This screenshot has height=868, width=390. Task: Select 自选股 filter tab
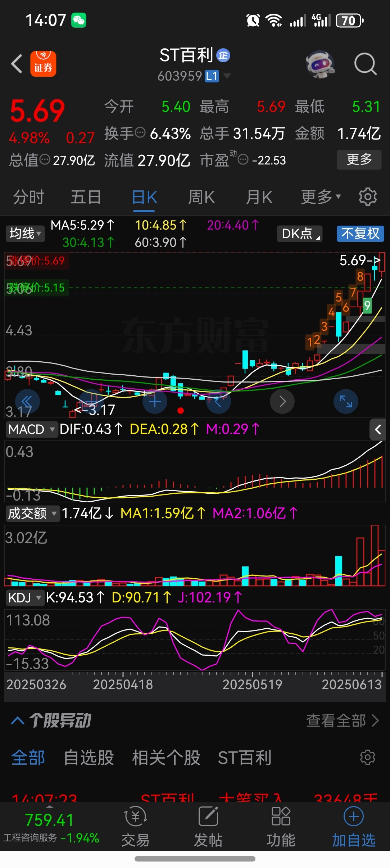click(89, 758)
